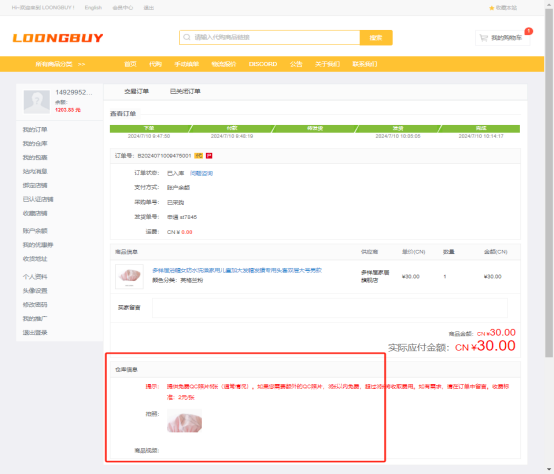Click the 颜色分类 color variant text
The height and width of the screenshot is (474, 554).
tap(177, 280)
